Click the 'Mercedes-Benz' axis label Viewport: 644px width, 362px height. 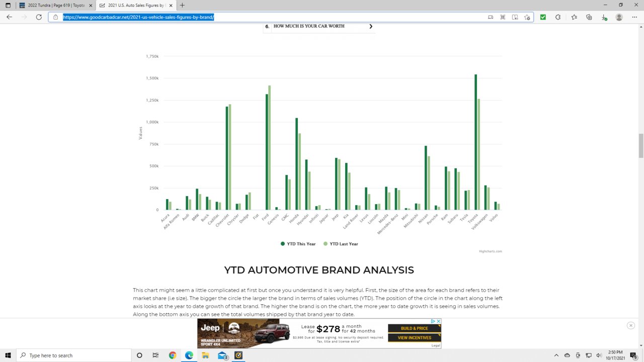[x=388, y=224]
